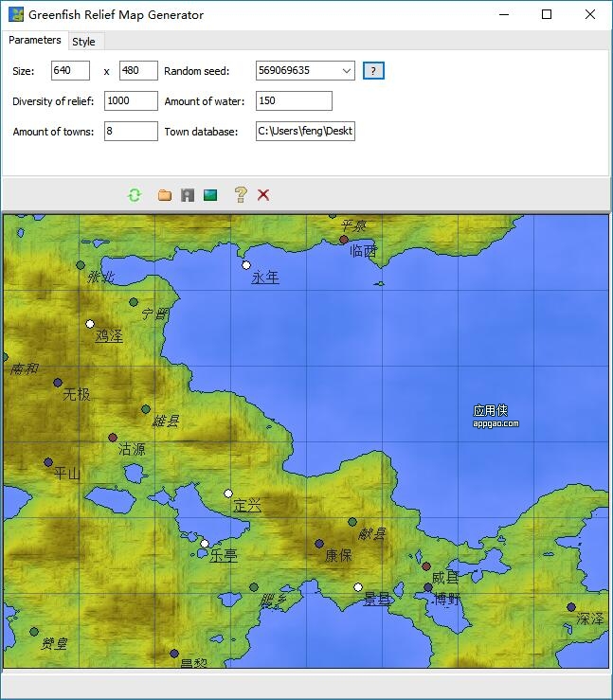Open a file with the folder icon

(165, 195)
